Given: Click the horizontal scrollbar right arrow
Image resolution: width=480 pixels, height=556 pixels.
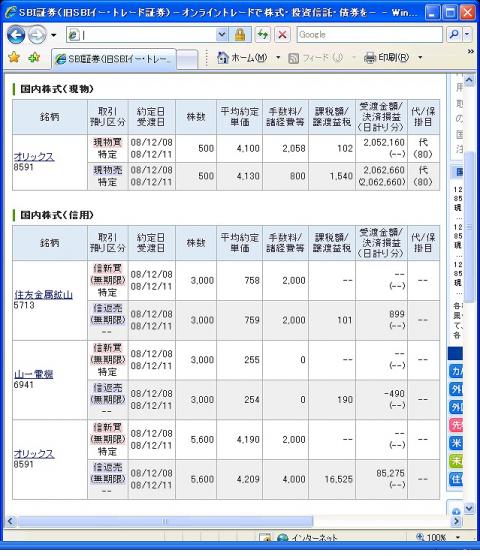Looking at the screenshot, I should [x=456, y=521].
